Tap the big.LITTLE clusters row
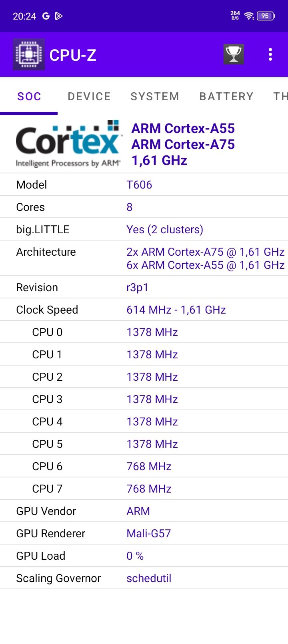The height and width of the screenshot is (644, 288). [x=144, y=229]
